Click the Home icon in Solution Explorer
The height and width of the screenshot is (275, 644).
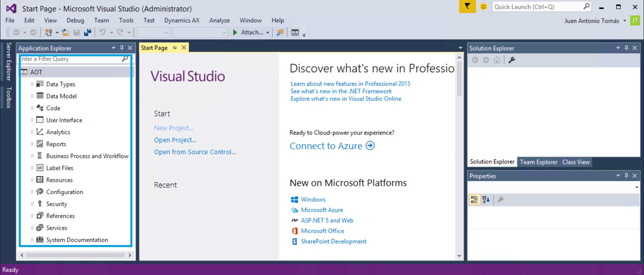tap(497, 60)
